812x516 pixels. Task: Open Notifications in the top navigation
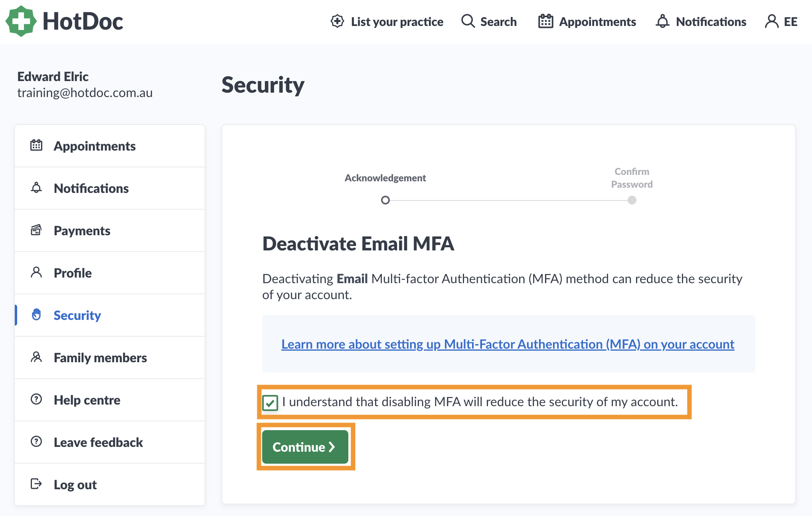click(701, 22)
